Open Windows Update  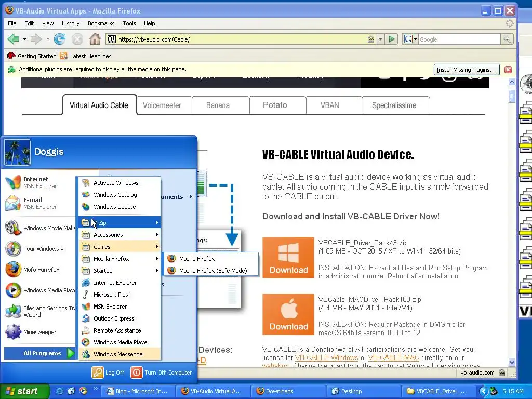point(119,207)
